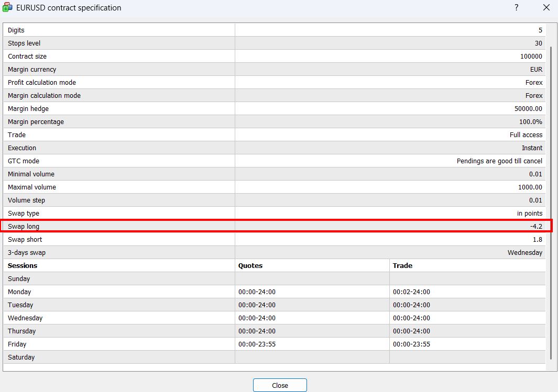Click the Trade column header in sessions
Viewport: 558px width, 392px height.
(402, 266)
